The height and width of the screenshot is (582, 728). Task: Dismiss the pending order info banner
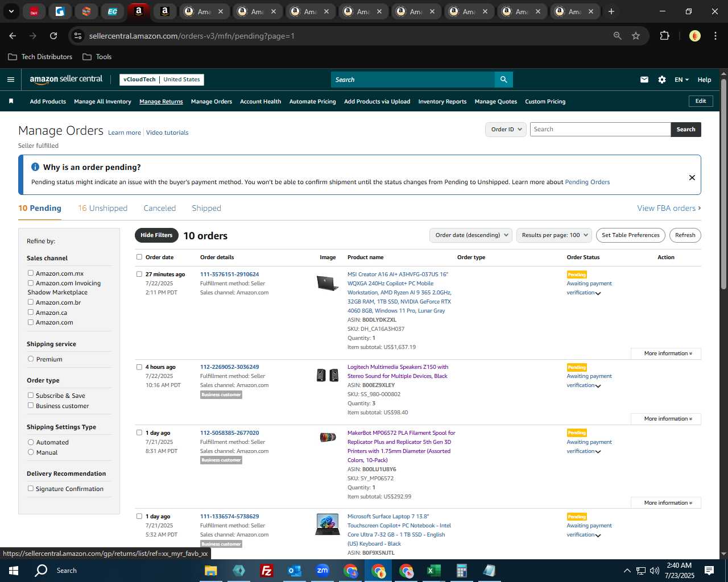(x=692, y=177)
